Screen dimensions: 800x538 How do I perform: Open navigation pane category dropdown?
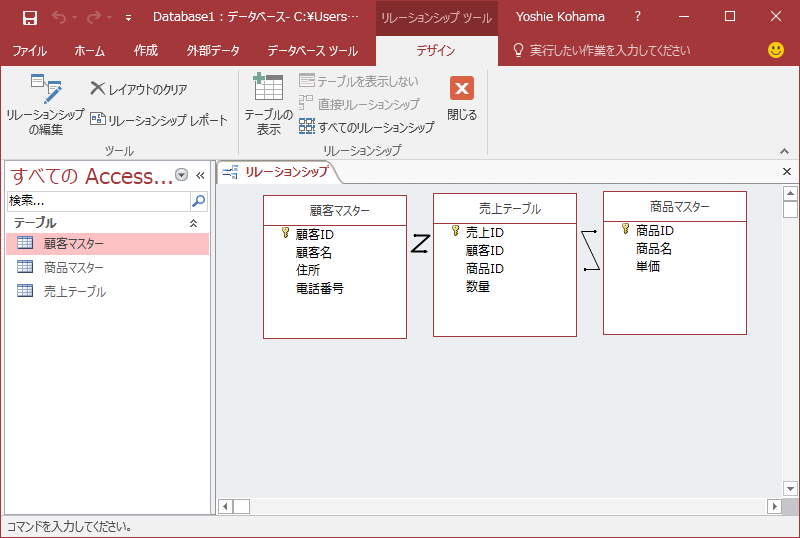click(181, 175)
